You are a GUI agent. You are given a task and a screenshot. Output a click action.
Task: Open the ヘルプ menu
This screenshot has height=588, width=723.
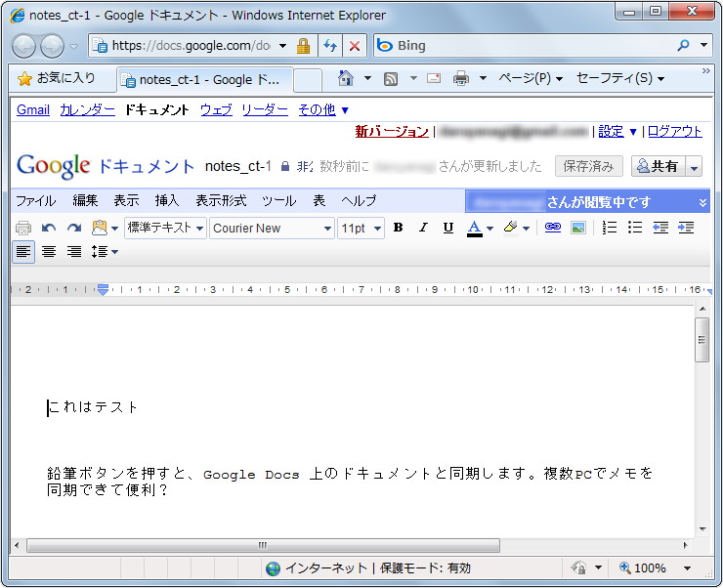point(359,201)
